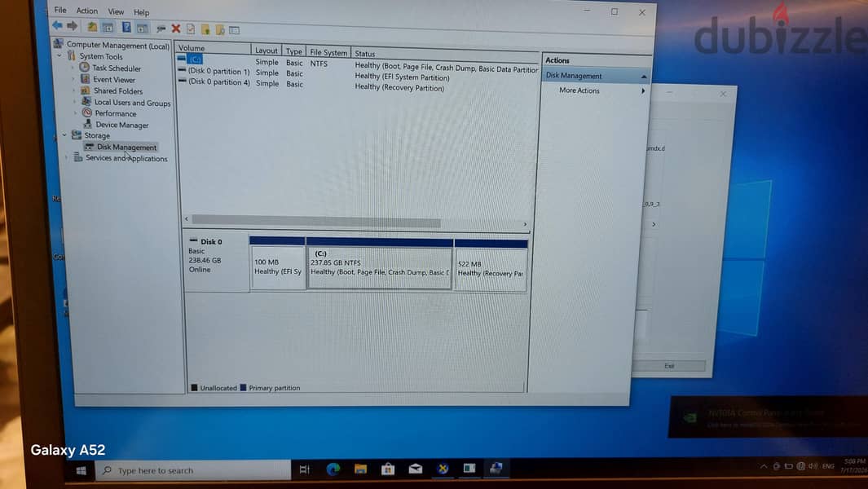
Task: Collapse the System Tools tree node
Action: click(x=59, y=56)
